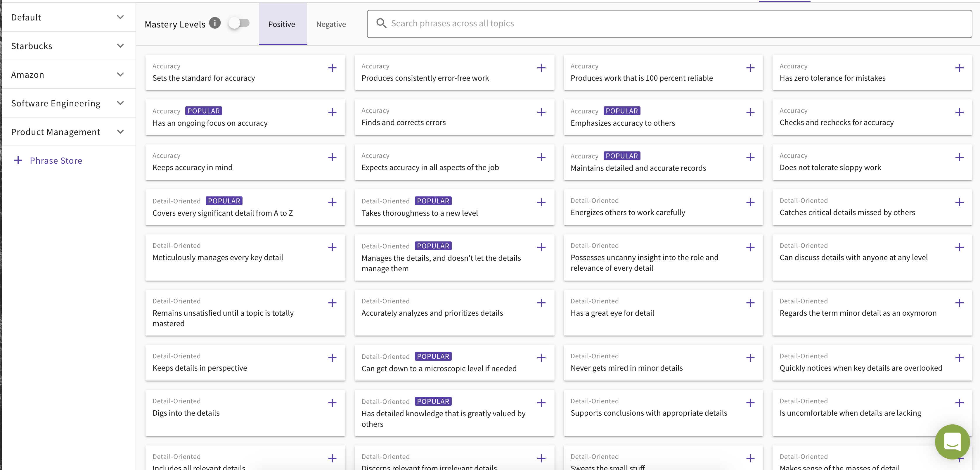
Task: Select the Positive tab
Action: coord(281,24)
